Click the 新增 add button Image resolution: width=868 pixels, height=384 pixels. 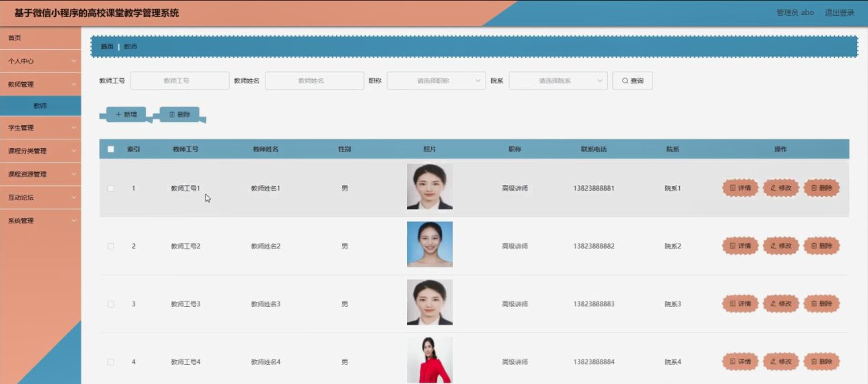point(127,115)
